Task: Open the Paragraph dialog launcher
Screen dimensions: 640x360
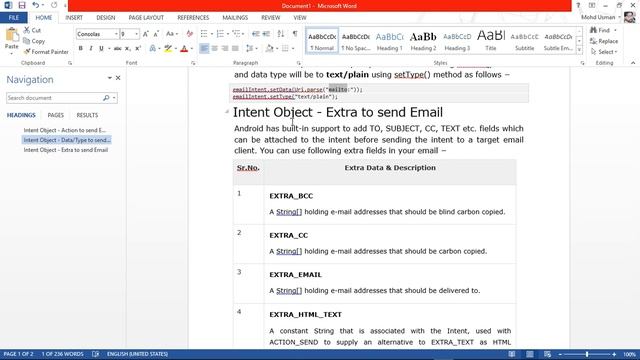Action: pos(298,63)
